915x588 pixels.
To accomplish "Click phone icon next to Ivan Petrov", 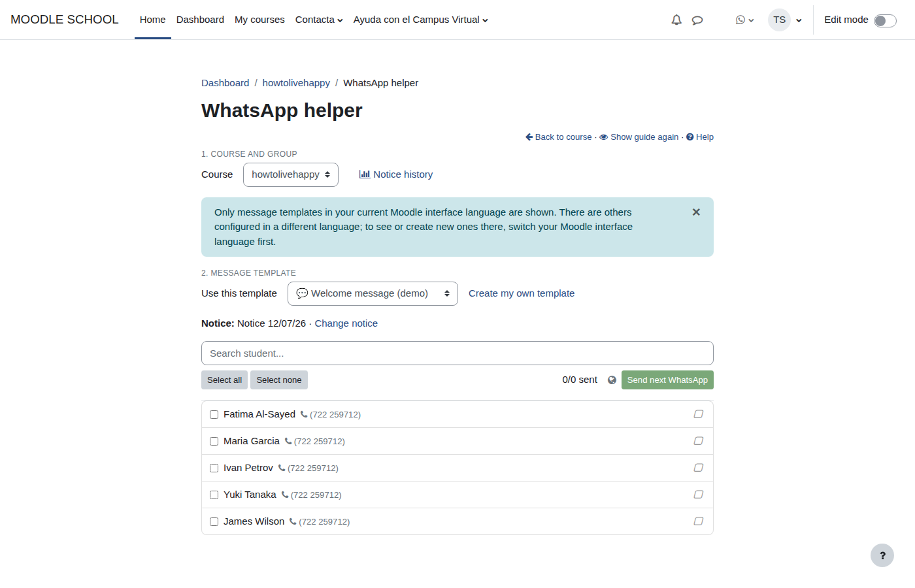I will tap(282, 468).
